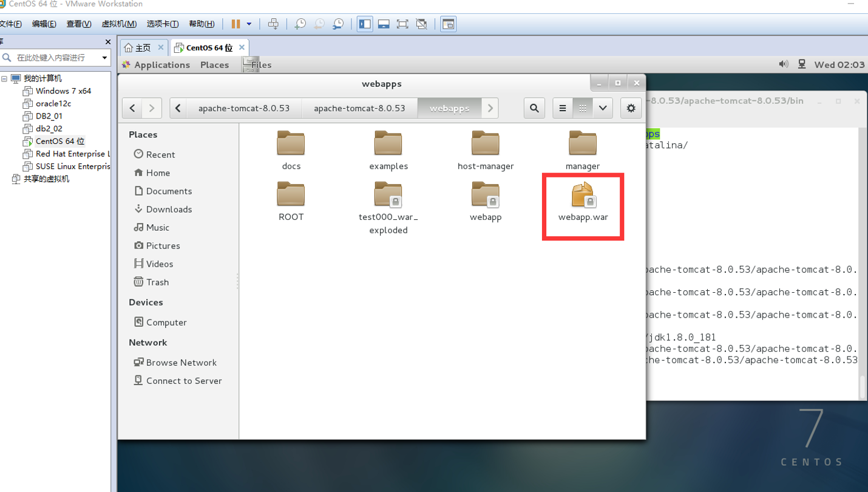Close the CentOS 64 位 tab
The height and width of the screenshot is (492, 868).
pyautogui.click(x=242, y=47)
